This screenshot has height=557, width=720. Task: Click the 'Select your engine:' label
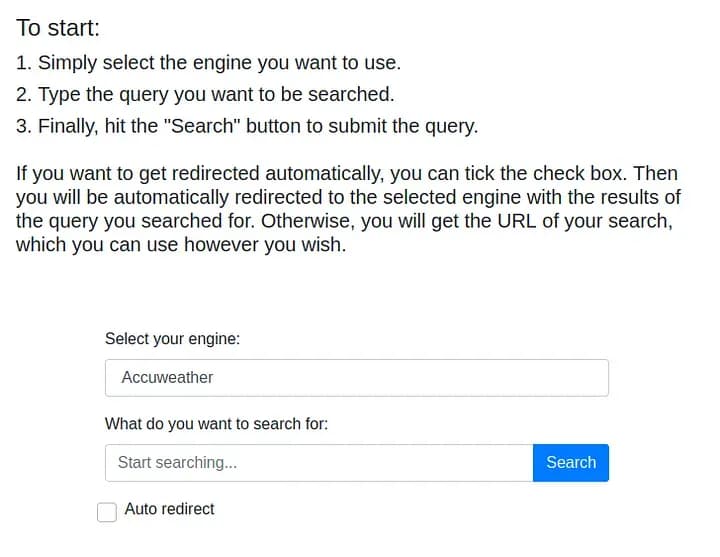tap(172, 338)
